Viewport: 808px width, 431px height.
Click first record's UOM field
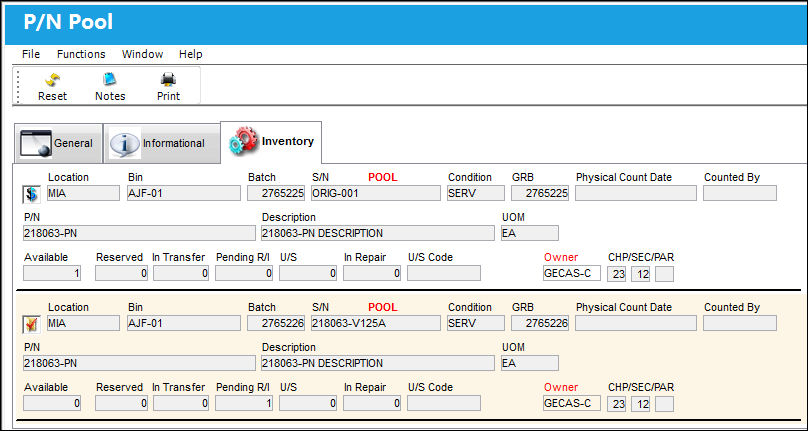coord(530,233)
